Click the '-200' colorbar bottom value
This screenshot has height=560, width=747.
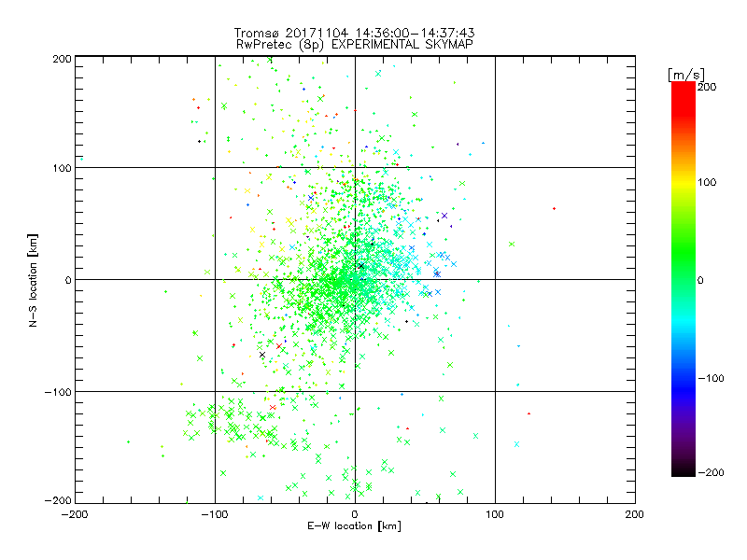point(711,472)
